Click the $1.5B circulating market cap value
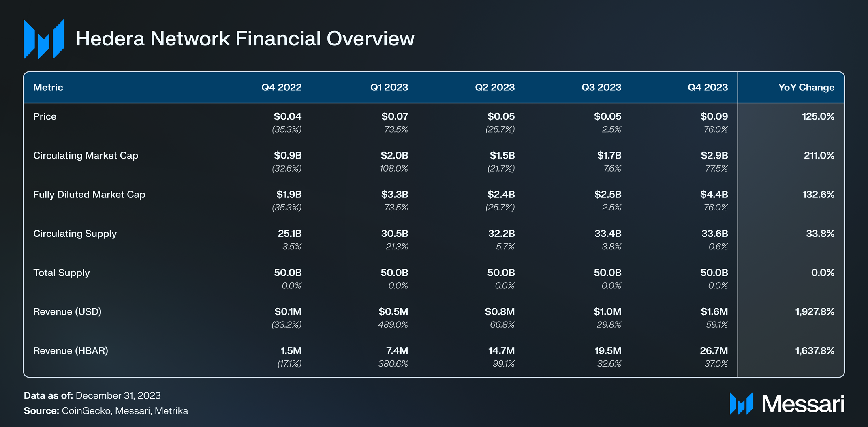This screenshot has width=868, height=427. (502, 155)
